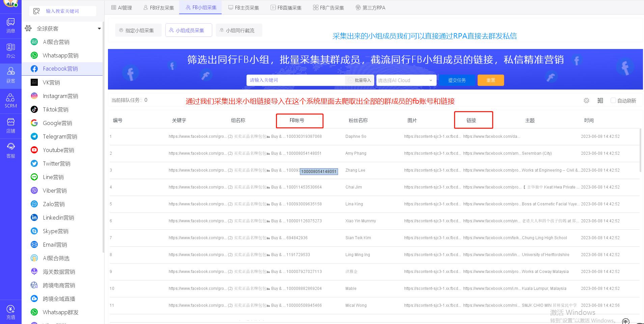Enable the 自动刷新 checkbox

point(613,100)
